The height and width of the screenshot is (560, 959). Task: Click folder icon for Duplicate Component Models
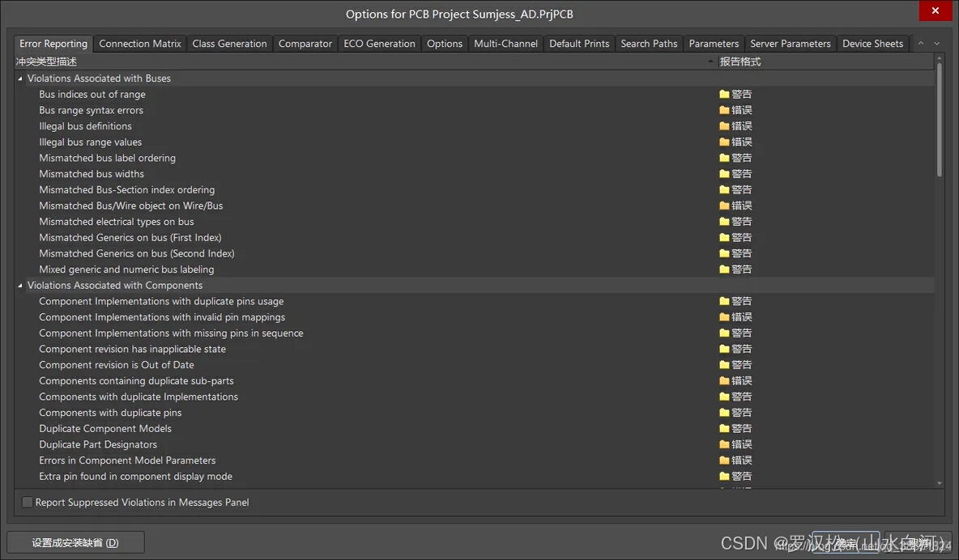tap(724, 428)
